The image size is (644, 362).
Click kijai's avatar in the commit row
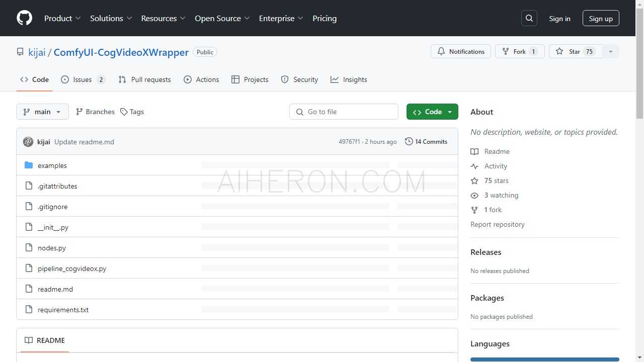(28, 142)
